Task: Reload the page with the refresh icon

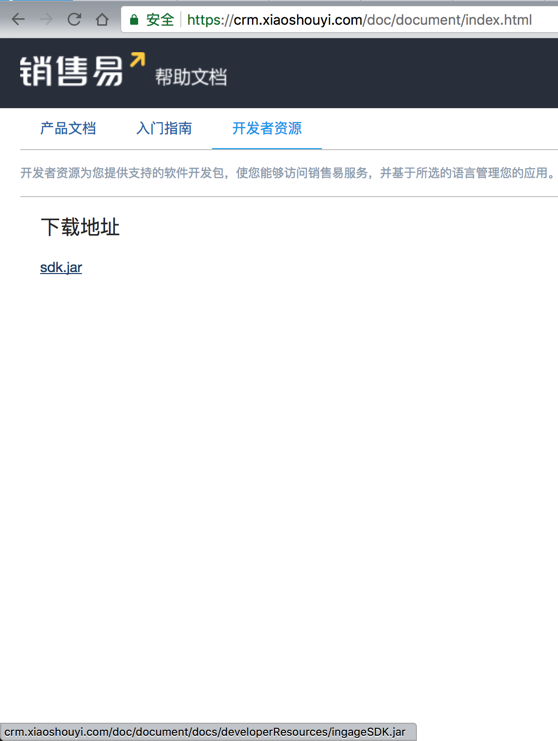Action: tap(74, 19)
